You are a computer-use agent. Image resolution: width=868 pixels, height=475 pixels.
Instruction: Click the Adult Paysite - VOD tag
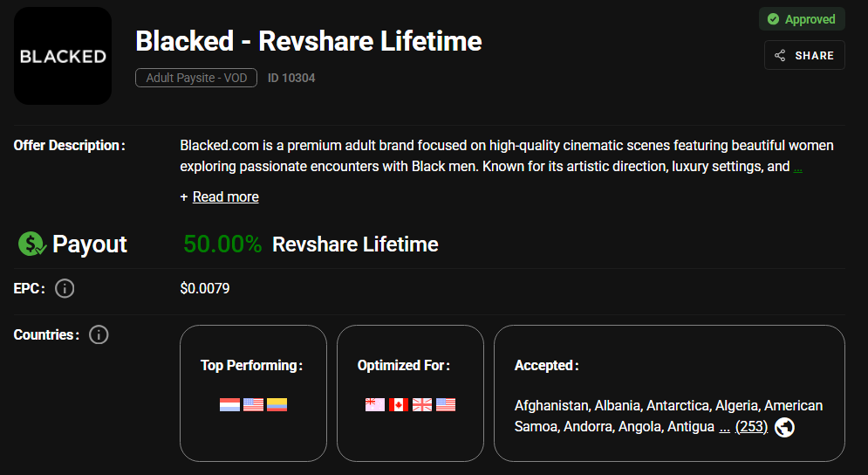[196, 78]
